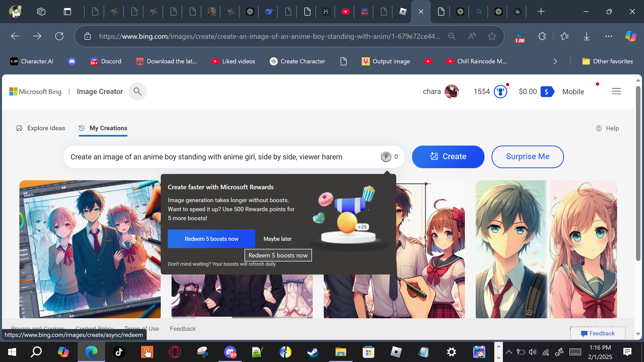Show hidden system tray icons

coord(509,352)
